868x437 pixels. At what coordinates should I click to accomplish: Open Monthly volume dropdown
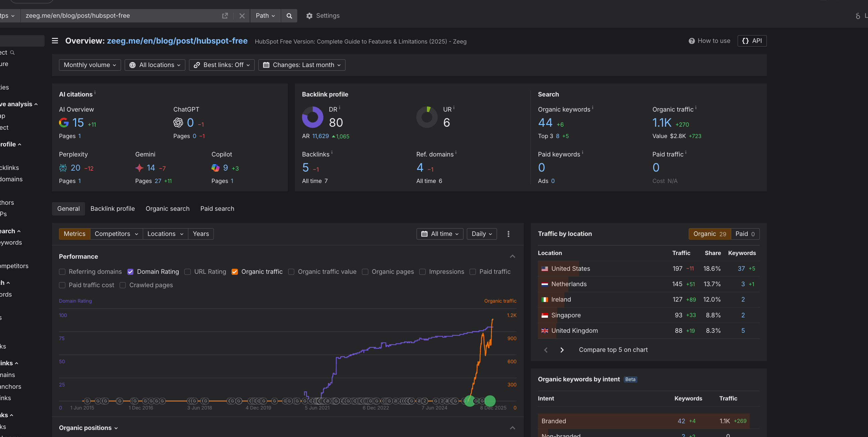pyautogui.click(x=89, y=65)
